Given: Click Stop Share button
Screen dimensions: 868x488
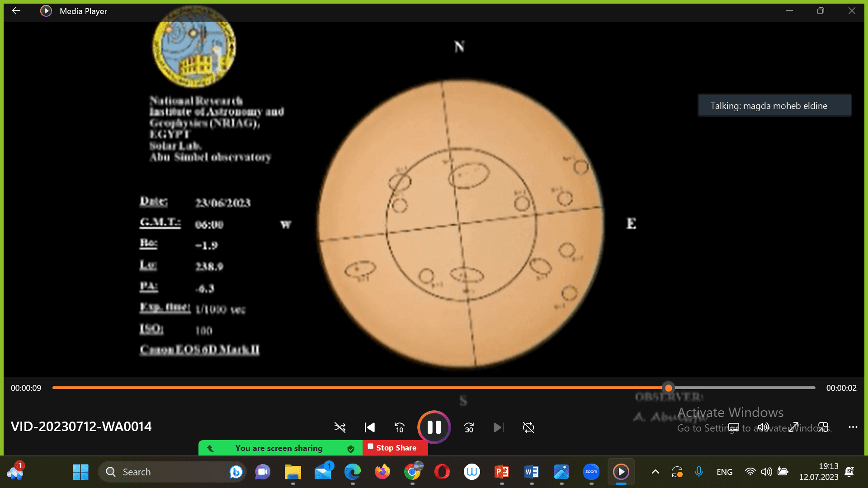Looking at the screenshot, I should [395, 448].
